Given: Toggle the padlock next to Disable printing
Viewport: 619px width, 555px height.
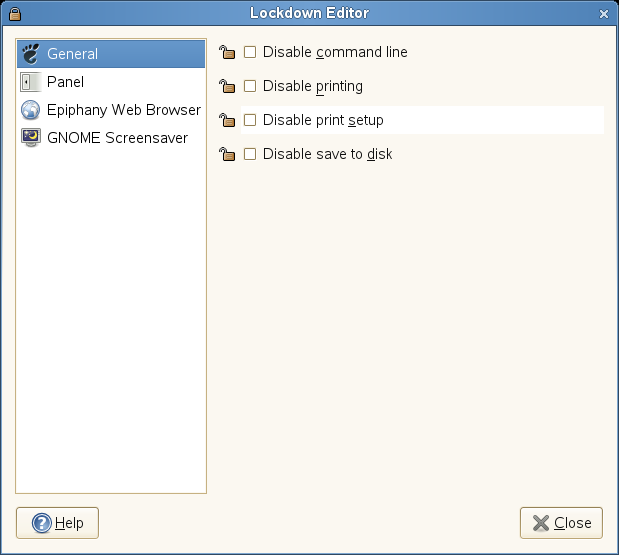Looking at the screenshot, I should (227, 86).
